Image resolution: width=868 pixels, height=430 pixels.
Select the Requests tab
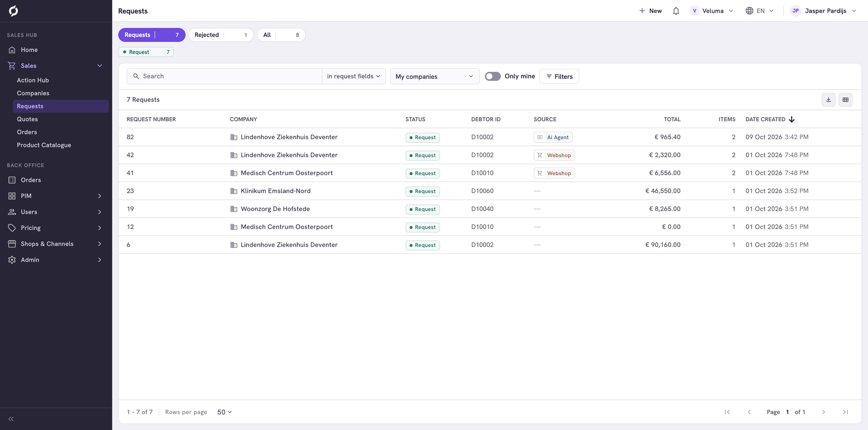(152, 35)
